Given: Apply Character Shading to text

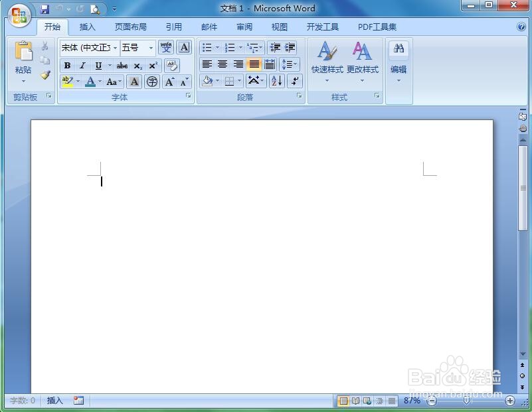Looking at the screenshot, I should coord(134,82).
